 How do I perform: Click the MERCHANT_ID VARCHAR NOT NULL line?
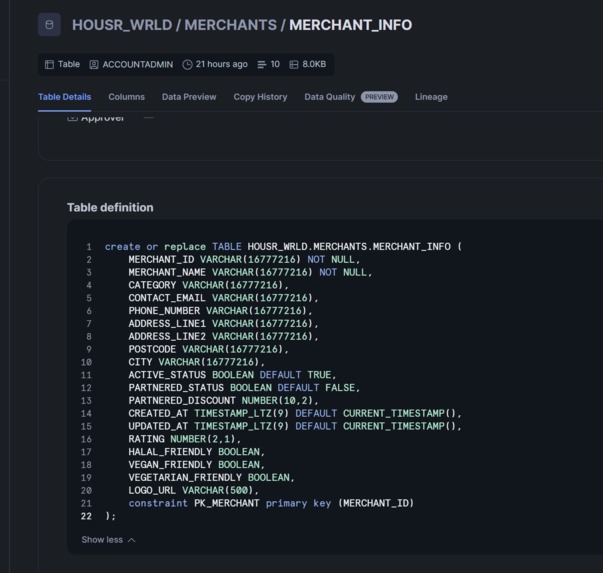pyautogui.click(x=244, y=260)
